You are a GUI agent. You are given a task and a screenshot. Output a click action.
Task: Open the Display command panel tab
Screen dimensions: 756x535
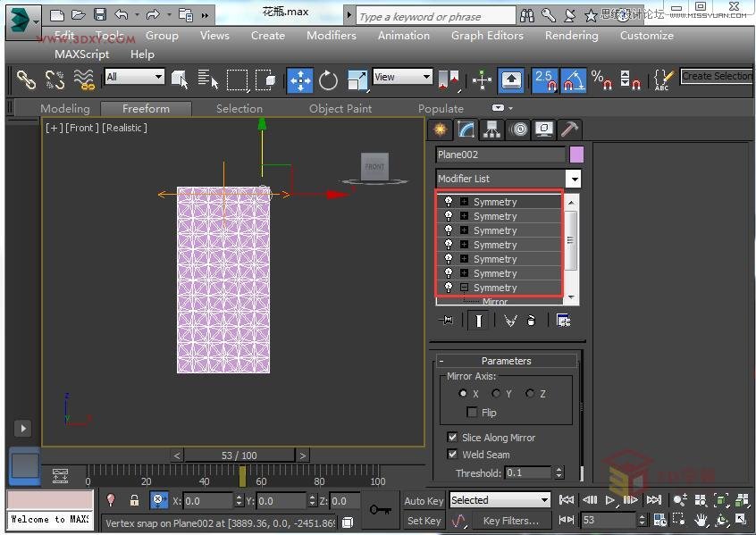[x=543, y=130]
